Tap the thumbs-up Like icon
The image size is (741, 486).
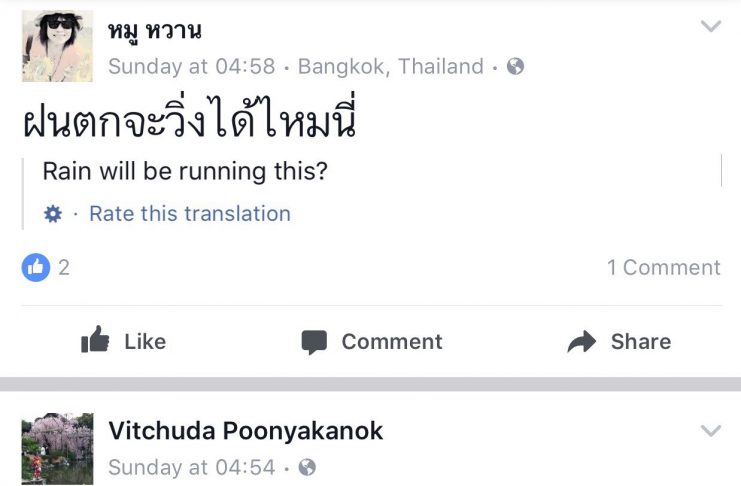click(x=96, y=341)
